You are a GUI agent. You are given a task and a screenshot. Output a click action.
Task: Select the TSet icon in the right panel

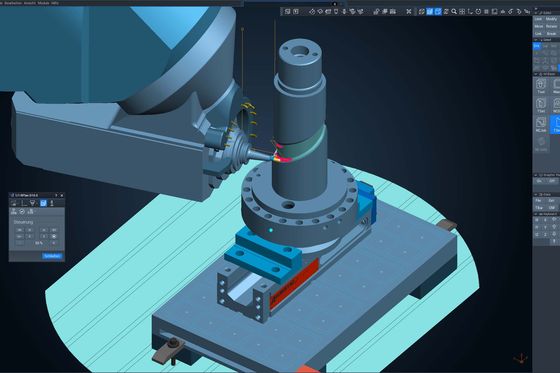(541, 105)
